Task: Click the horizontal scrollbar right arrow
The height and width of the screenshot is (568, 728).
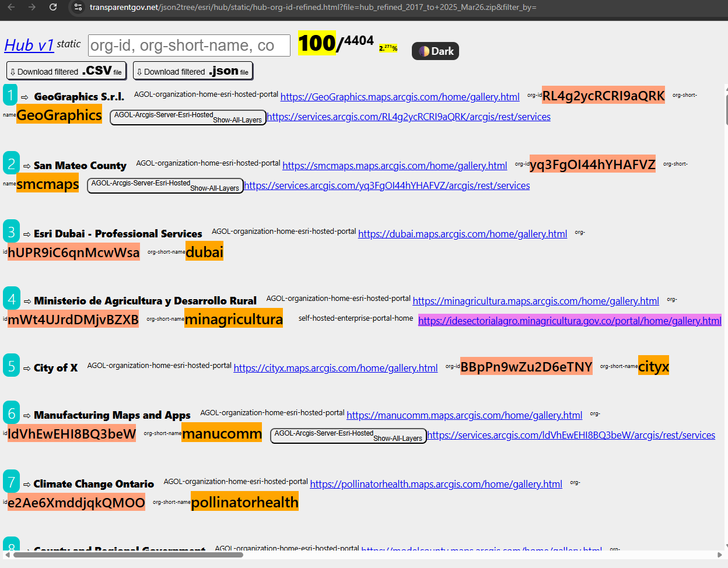Action: [x=720, y=555]
